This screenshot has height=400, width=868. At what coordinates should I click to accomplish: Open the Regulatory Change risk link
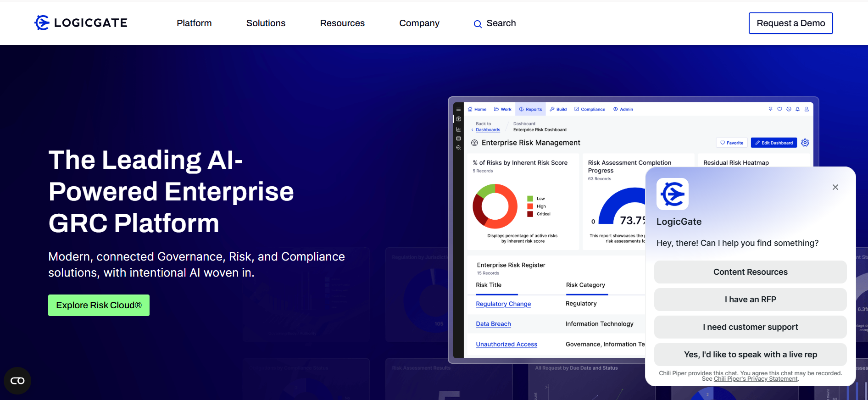click(x=503, y=304)
